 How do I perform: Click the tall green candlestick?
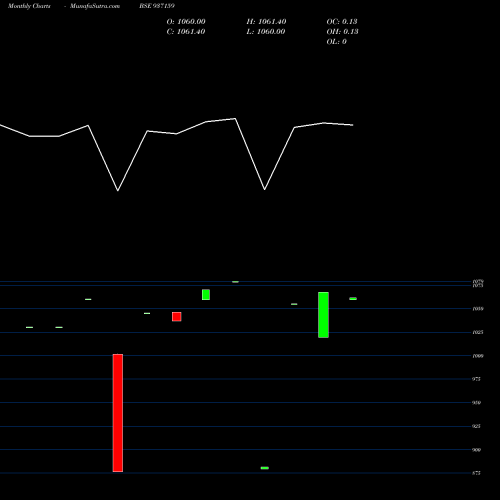[323, 315]
